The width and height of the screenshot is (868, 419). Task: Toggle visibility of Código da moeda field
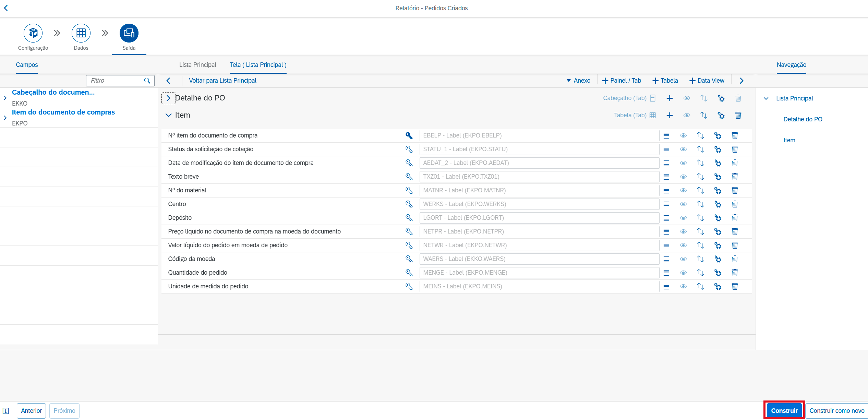click(683, 259)
